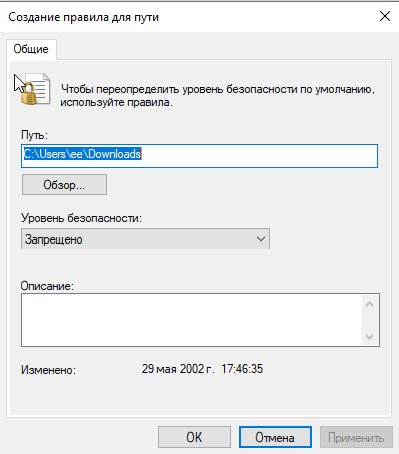
Task: Click the Путь input field
Action: point(199,156)
